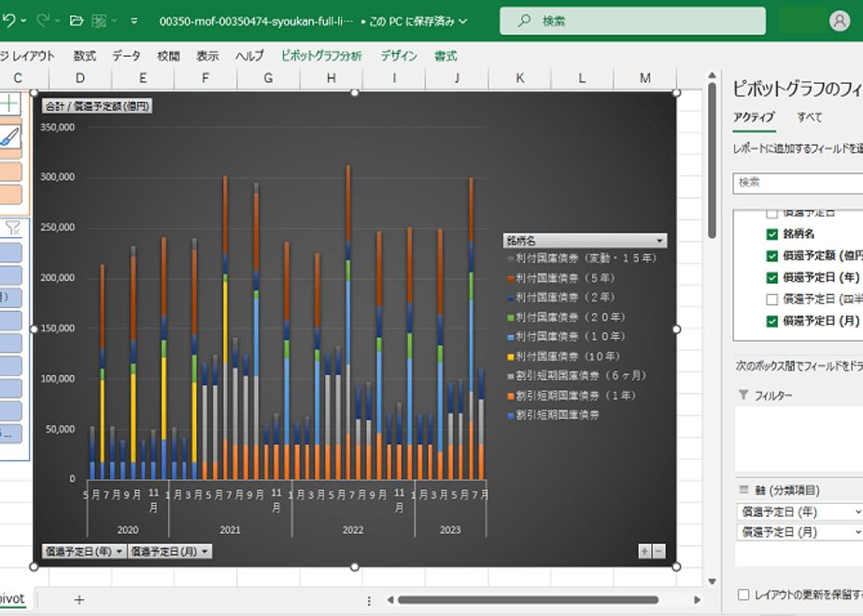
Task: Select legend entry 利付国庫債券（２０年）
Action: pos(566,316)
